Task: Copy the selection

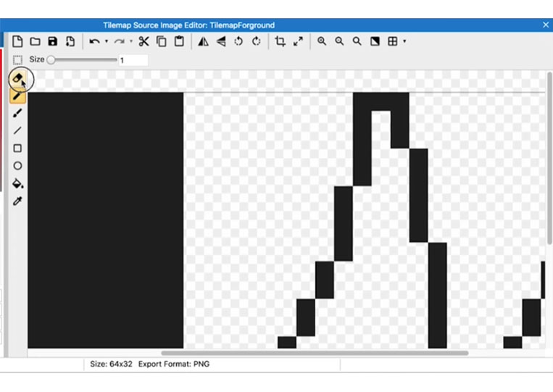Action: pyautogui.click(x=162, y=41)
